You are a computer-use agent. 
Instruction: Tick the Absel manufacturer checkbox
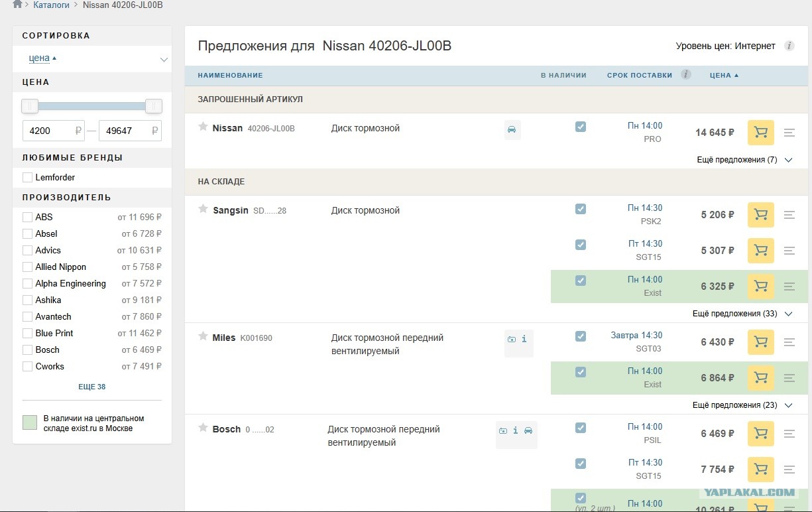[x=27, y=233]
